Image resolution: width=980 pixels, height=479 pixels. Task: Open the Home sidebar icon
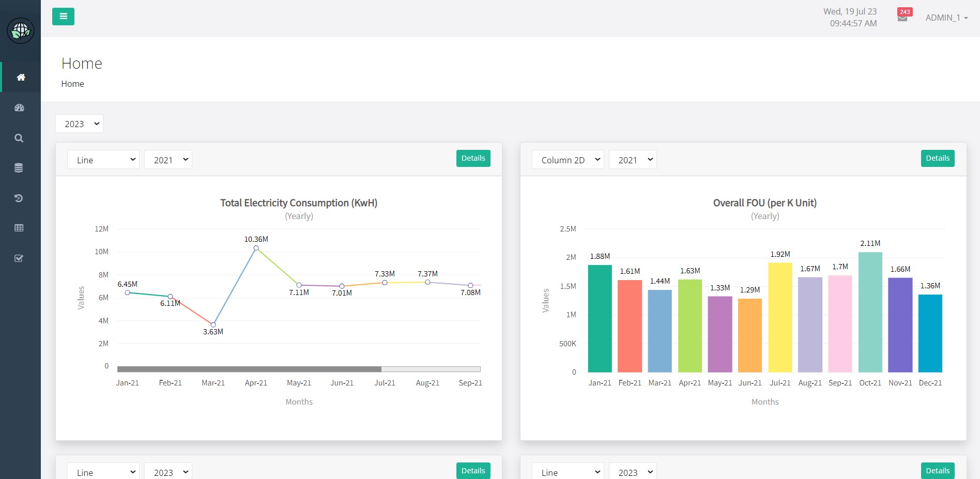21,77
